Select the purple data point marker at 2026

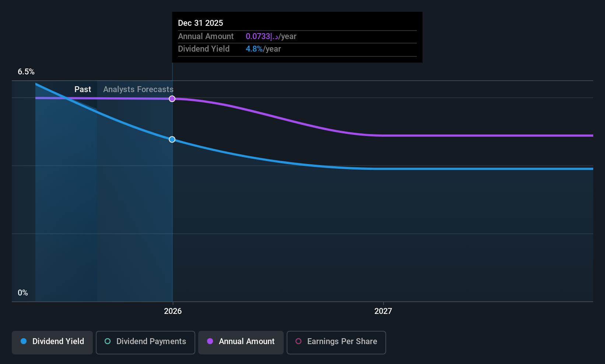tap(172, 99)
